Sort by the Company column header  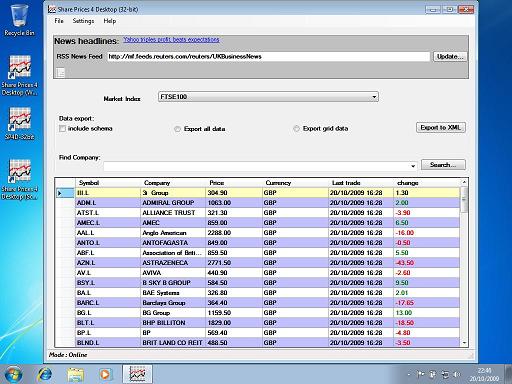pos(173,183)
